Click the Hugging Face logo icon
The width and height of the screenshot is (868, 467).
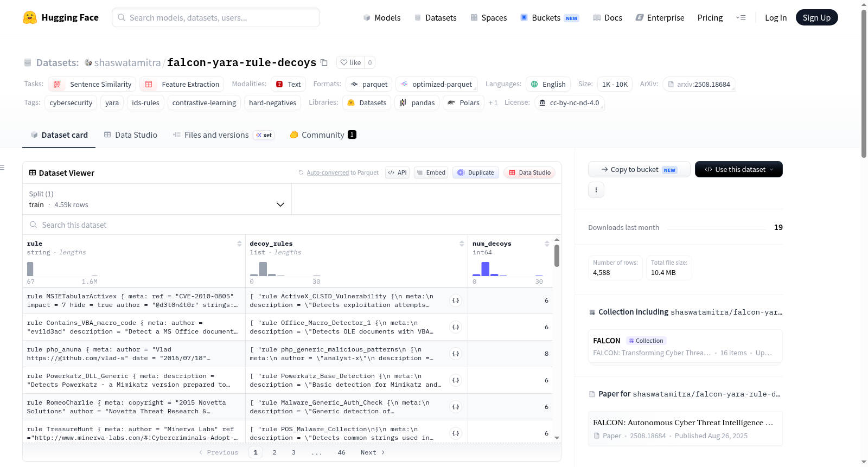click(30, 17)
